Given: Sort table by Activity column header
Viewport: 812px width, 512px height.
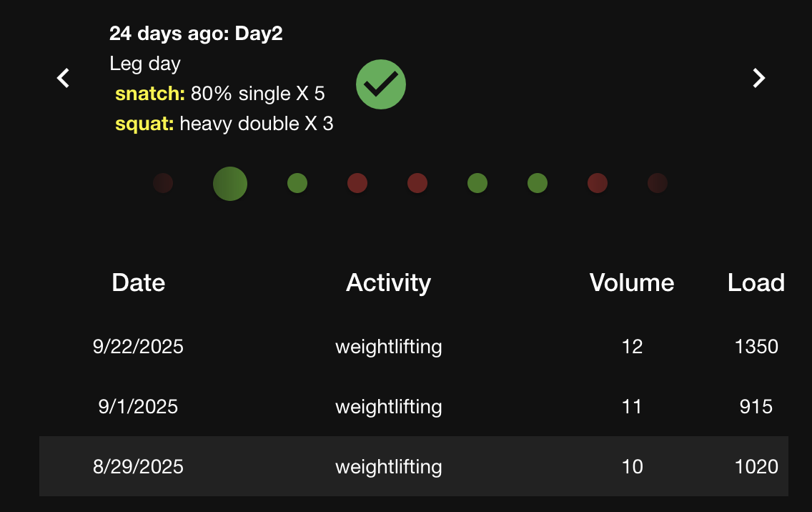Looking at the screenshot, I should point(388,282).
